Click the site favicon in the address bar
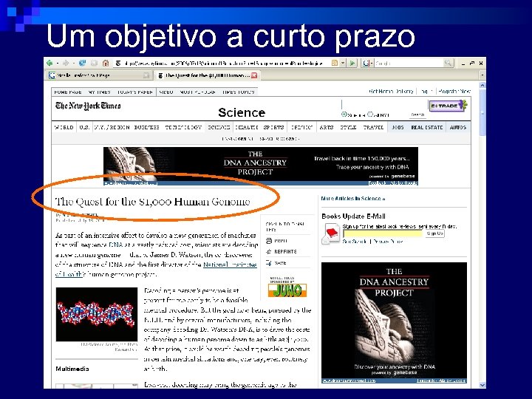Screen dimensions: 532x399 [118, 63]
